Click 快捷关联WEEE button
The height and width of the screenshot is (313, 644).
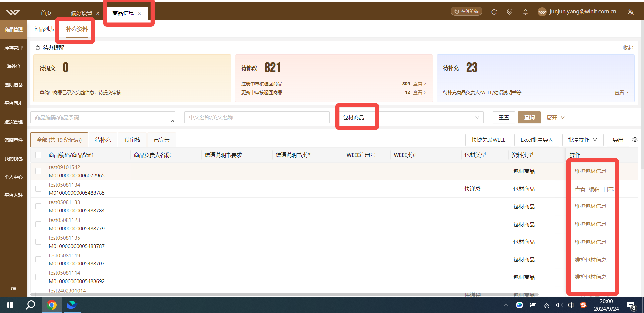[488, 140]
